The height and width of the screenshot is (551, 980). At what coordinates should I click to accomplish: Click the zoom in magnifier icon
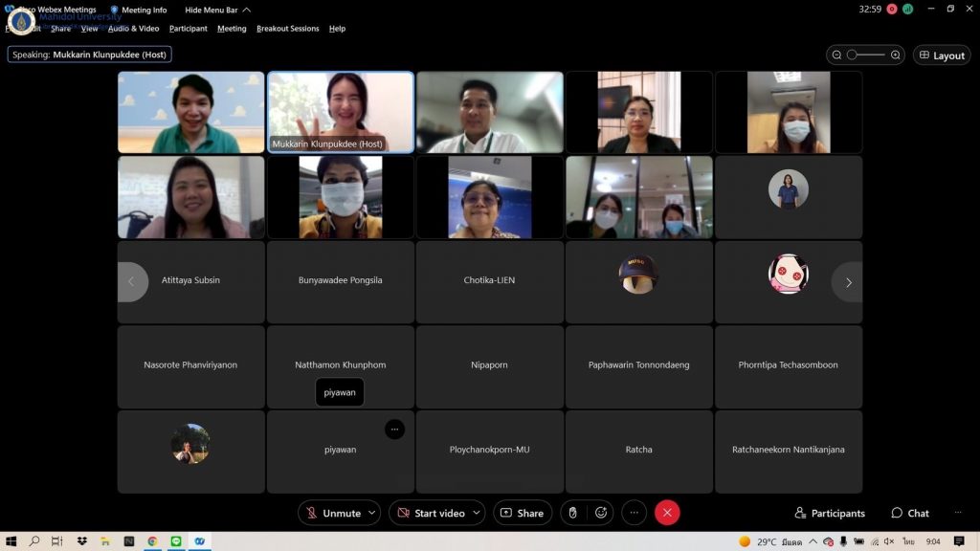(x=896, y=55)
